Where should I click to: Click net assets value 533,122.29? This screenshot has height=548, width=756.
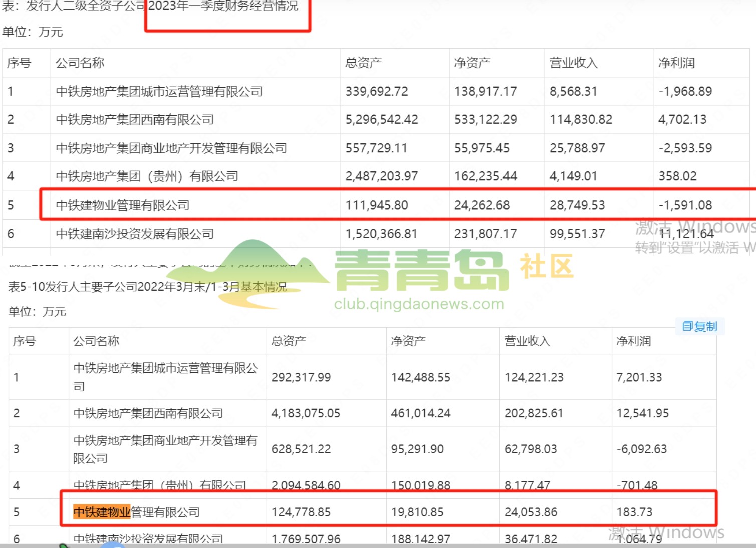pos(485,120)
